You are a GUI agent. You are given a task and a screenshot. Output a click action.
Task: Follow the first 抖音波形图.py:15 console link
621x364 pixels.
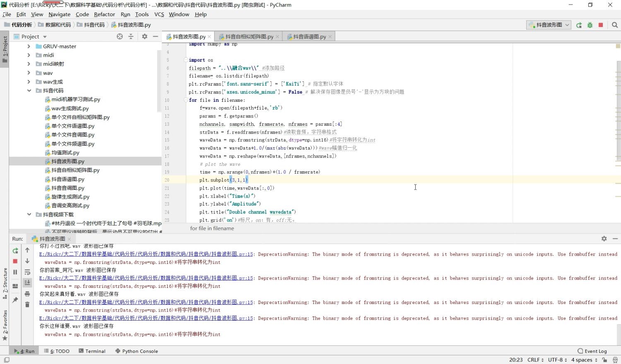(146, 254)
